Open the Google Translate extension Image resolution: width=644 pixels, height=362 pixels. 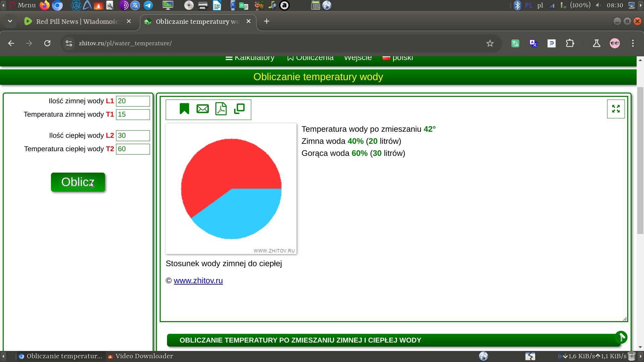[533, 43]
